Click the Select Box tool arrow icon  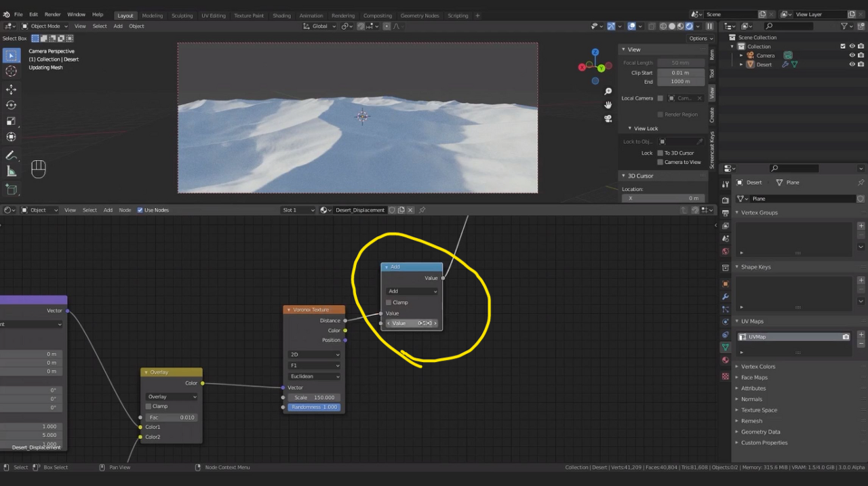tap(12, 55)
